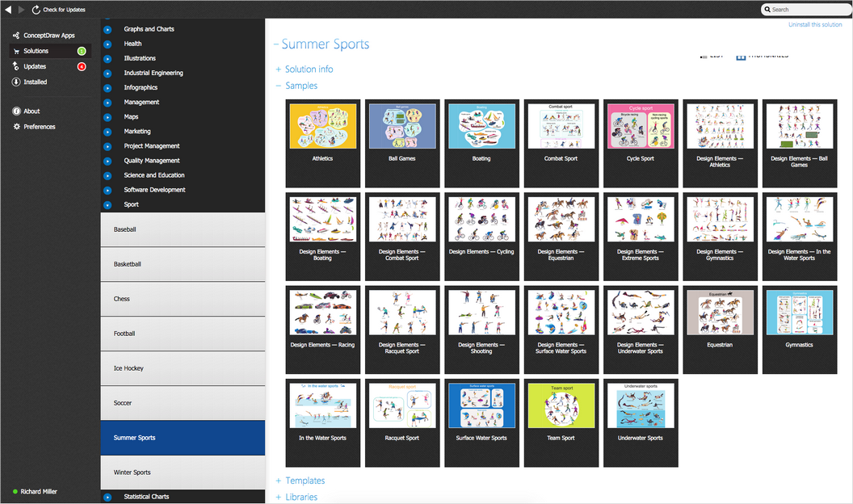Screen dimensions: 853x504
Task: Open Solutions in the sidebar
Action: (x=50, y=51)
